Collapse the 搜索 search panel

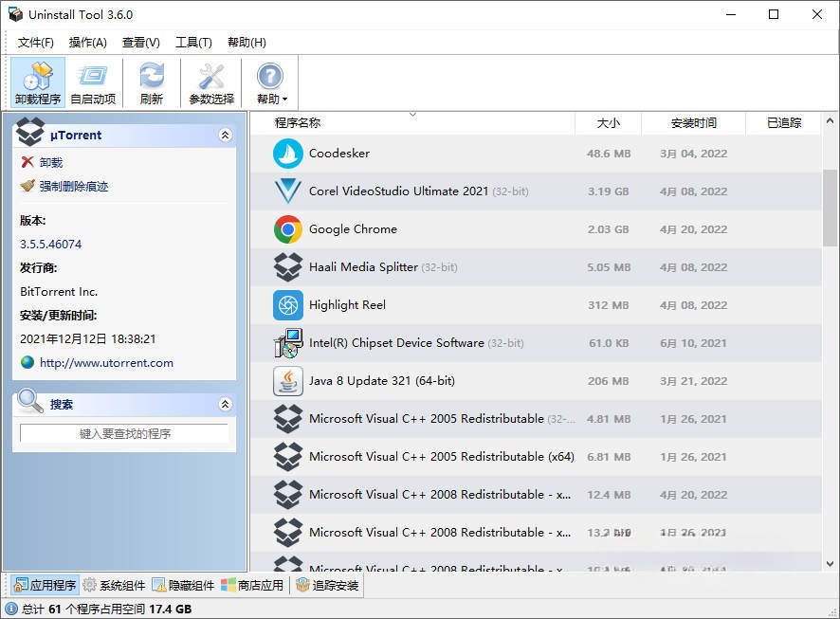(x=225, y=404)
